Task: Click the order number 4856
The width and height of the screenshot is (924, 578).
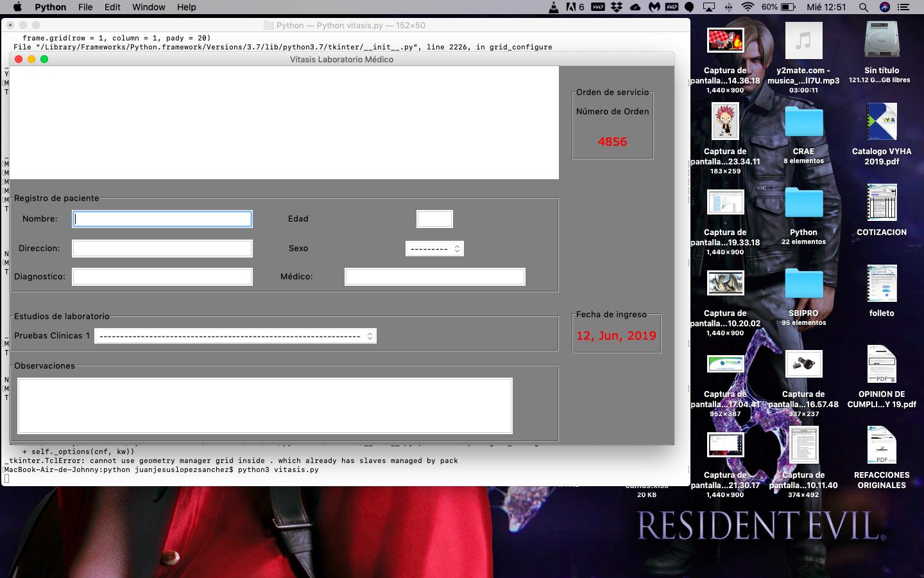Action: (612, 142)
